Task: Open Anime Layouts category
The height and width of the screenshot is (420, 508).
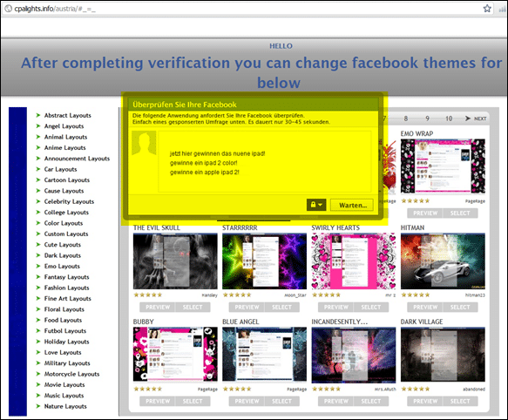Action: 64,148
